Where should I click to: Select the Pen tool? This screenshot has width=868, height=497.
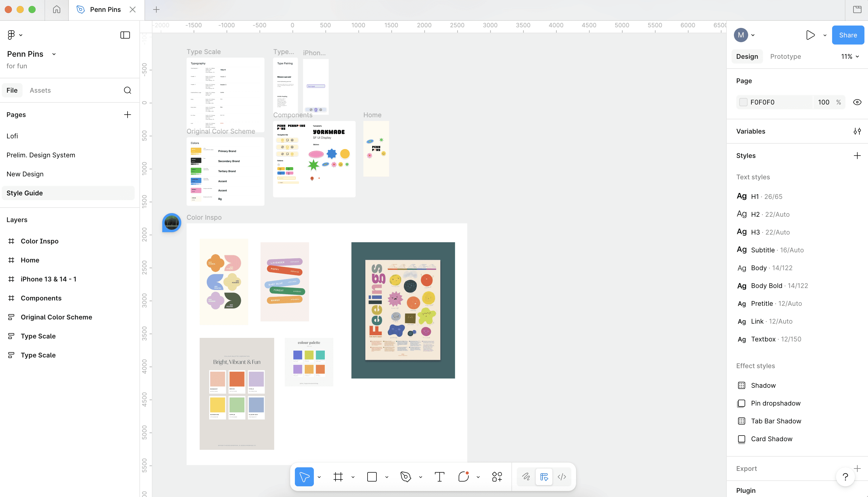[406, 477]
